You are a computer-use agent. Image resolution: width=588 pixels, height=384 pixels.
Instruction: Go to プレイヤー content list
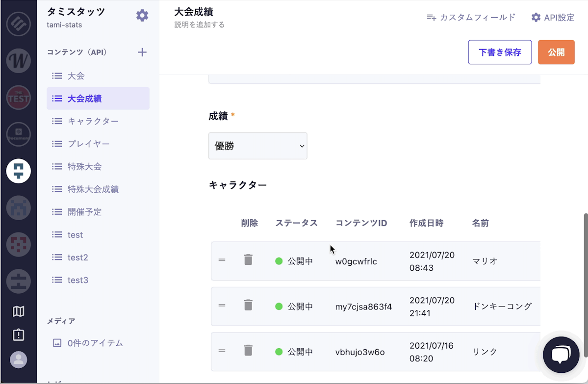(89, 144)
